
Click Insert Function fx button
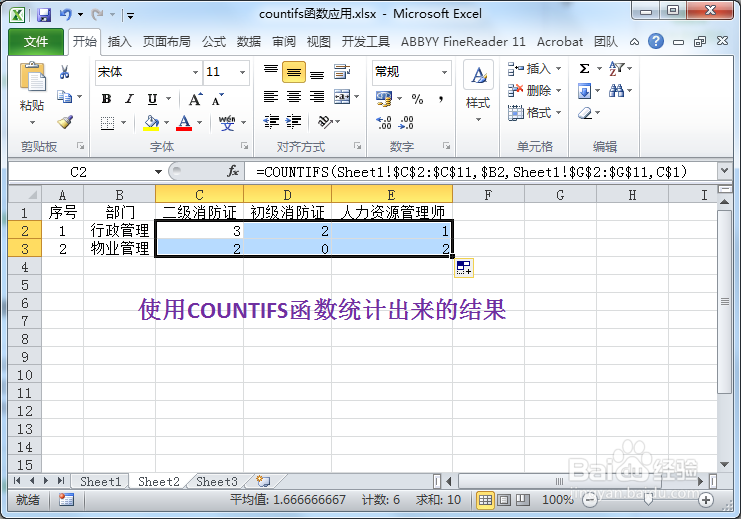233,172
